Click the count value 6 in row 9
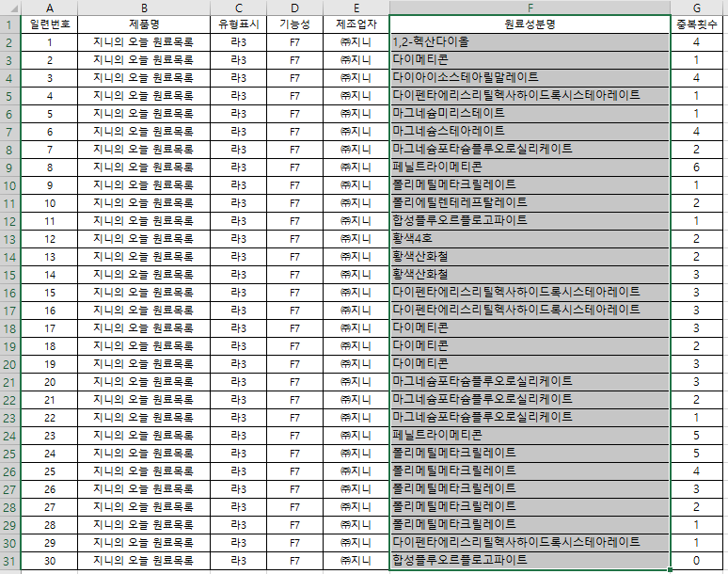The image size is (728, 574). (x=696, y=167)
